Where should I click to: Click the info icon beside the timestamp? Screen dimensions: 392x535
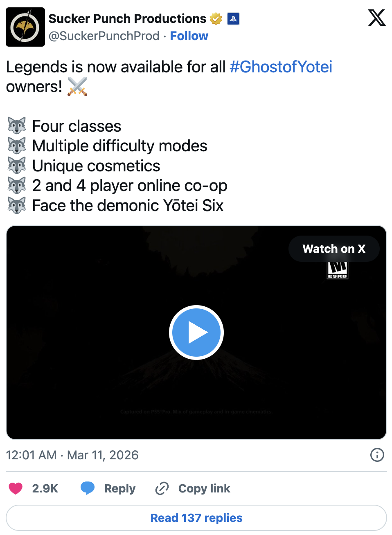[377, 455]
